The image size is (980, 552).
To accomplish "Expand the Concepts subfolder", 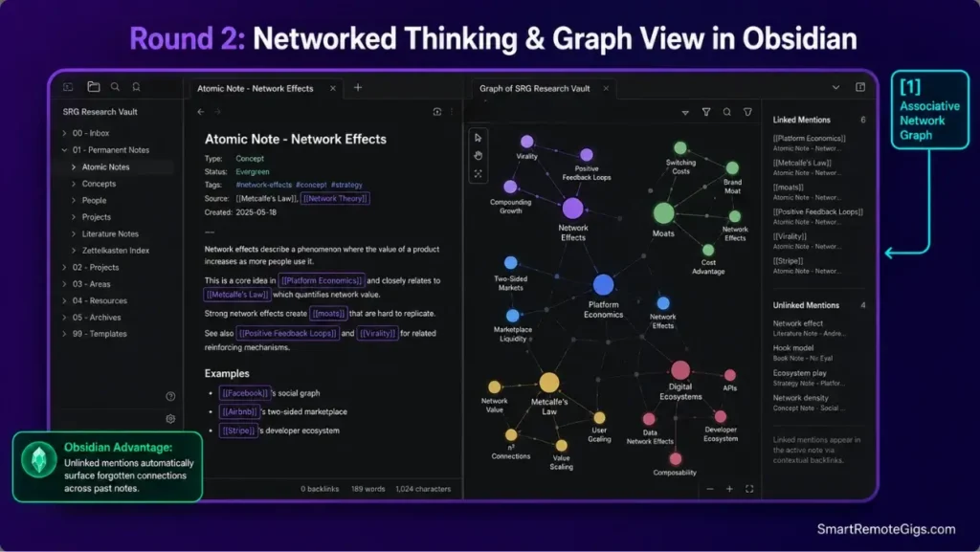I will tap(74, 185).
